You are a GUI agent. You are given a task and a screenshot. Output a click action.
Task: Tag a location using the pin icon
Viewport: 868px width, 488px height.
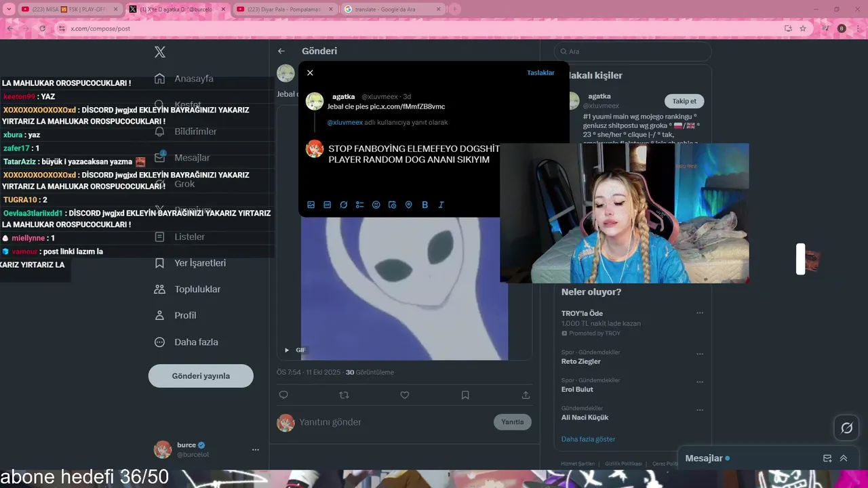[409, 205]
